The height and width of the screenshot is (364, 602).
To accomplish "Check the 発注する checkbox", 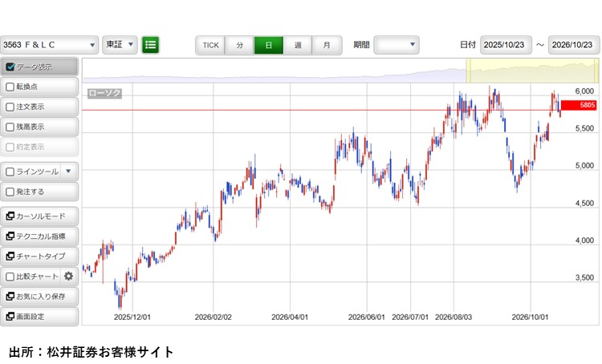I will 10,192.
